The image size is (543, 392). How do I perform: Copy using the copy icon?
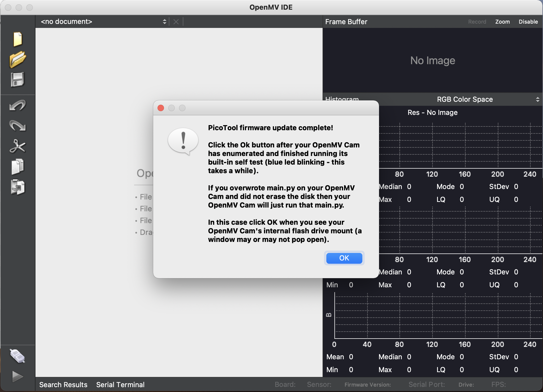coord(17,166)
